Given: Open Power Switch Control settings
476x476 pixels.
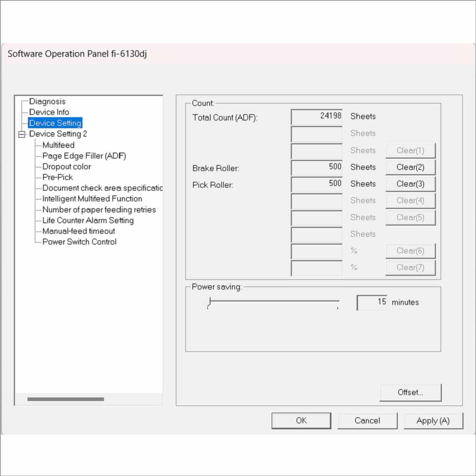Looking at the screenshot, I should coord(79,242).
